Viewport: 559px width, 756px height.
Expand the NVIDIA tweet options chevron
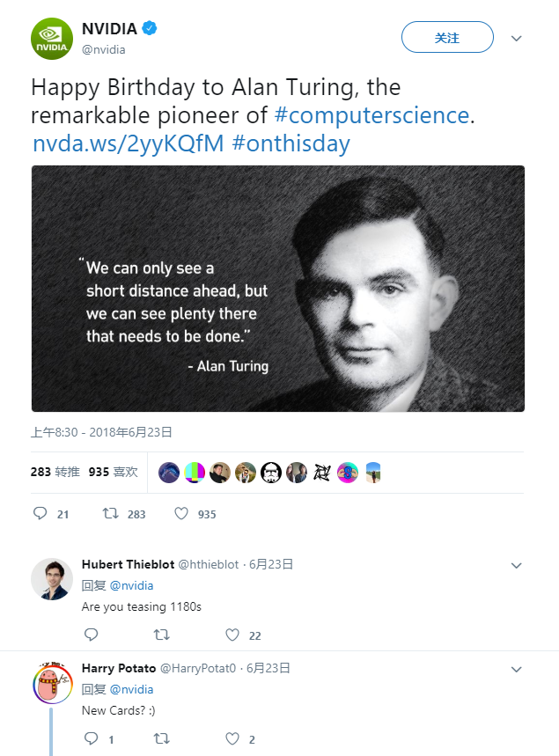tap(517, 39)
